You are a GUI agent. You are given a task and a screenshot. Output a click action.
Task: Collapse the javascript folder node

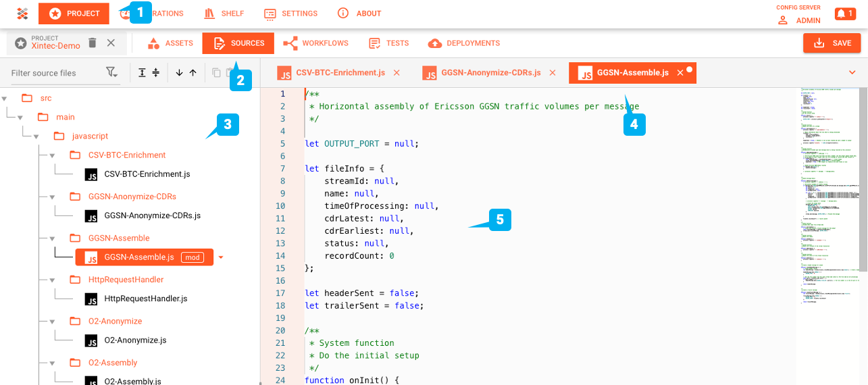36,136
